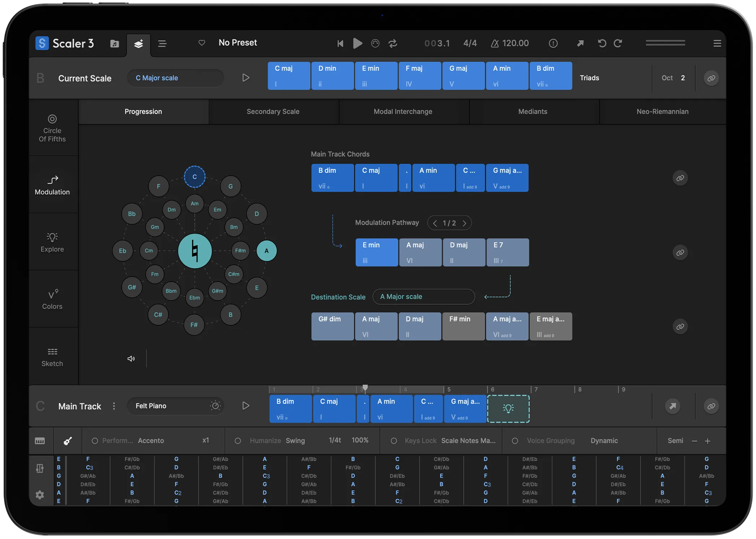Start playback with the main play button

point(357,43)
